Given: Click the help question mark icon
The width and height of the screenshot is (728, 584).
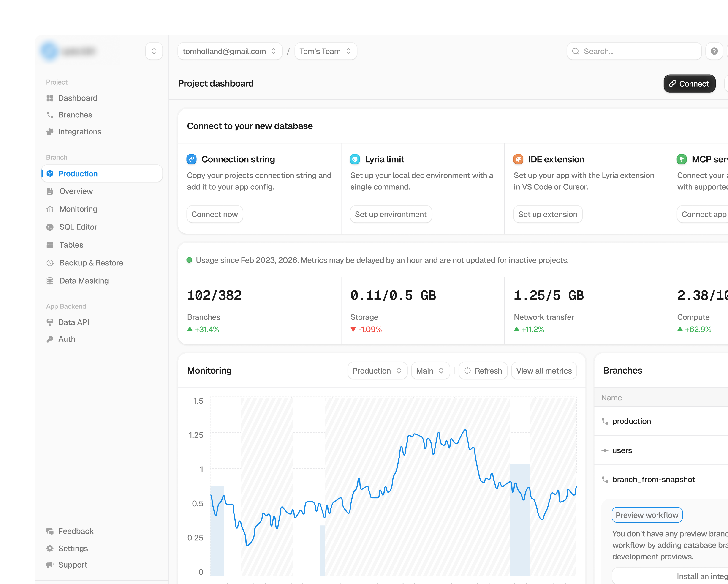Looking at the screenshot, I should point(714,51).
